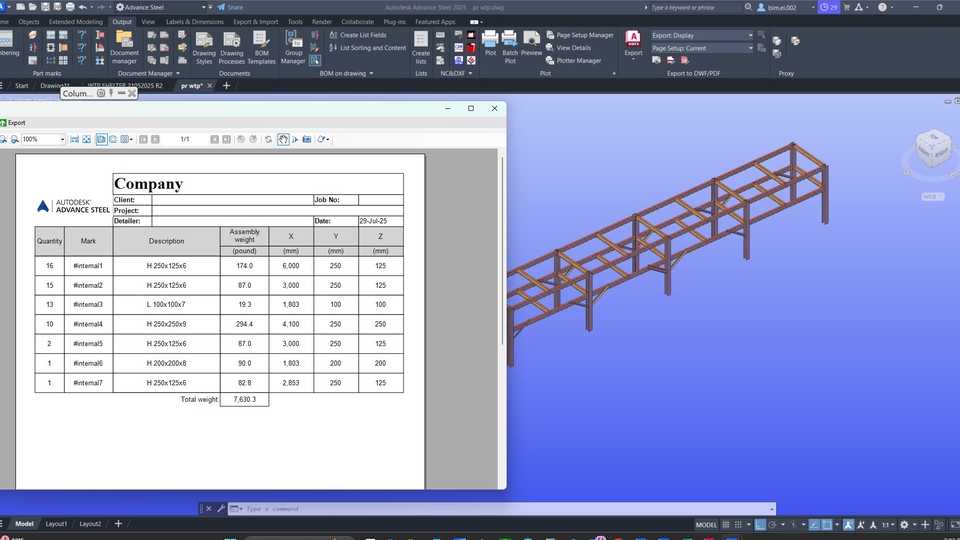The width and height of the screenshot is (960, 540).
Task: Select the hand pan tool in report viewer
Action: (x=283, y=139)
